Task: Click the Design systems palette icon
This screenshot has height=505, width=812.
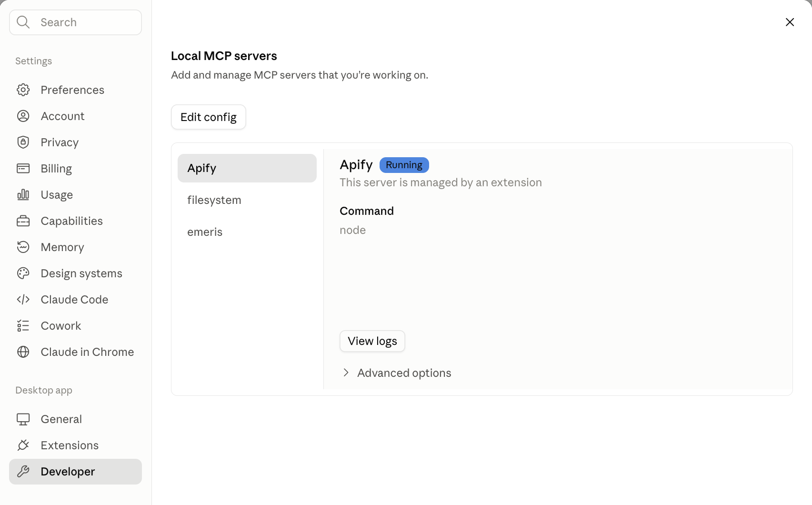Action: click(23, 273)
